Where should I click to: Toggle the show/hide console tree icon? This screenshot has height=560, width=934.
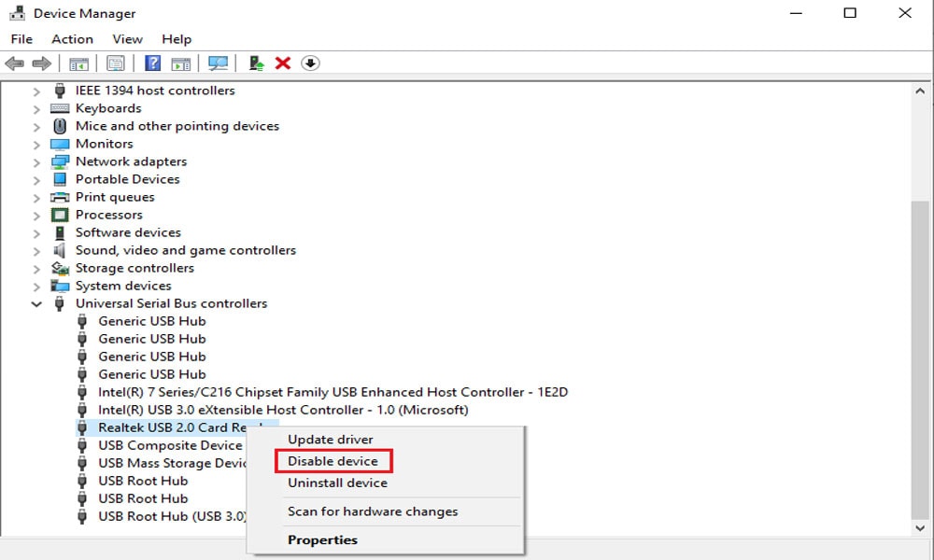pyautogui.click(x=78, y=63)
